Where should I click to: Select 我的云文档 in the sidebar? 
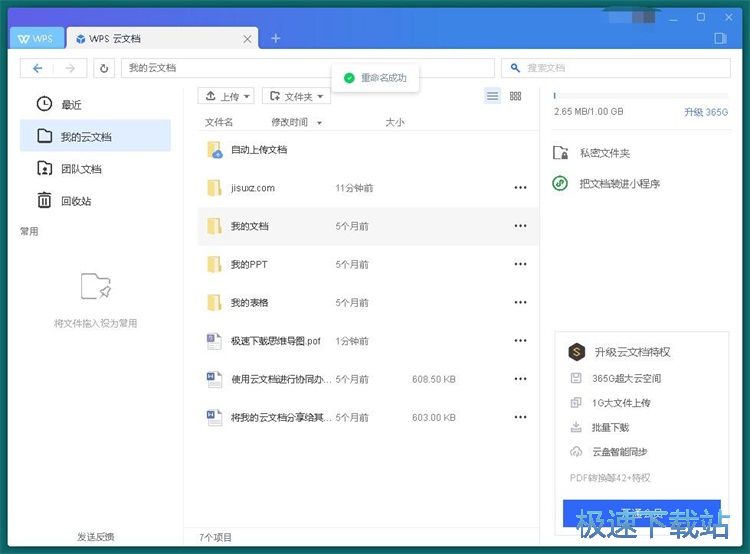tap(95, 136)
